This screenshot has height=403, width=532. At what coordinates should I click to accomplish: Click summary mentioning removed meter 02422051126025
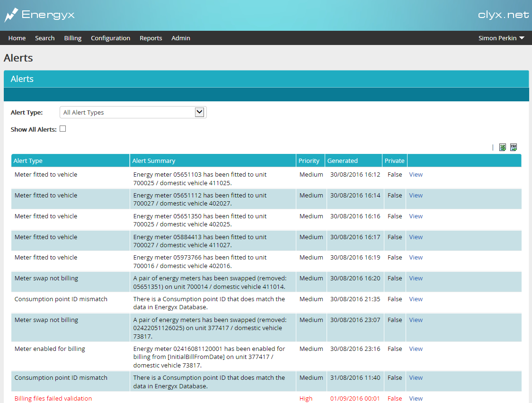(x=210, y=328)
